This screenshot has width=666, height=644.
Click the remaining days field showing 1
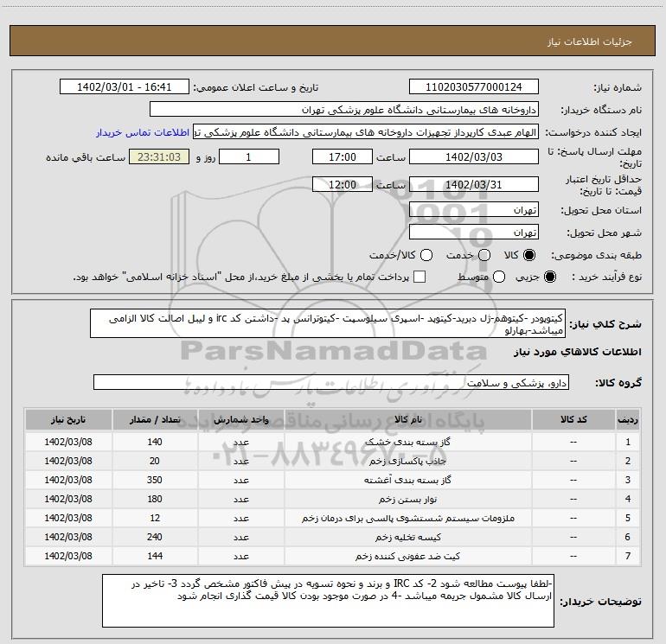pos(249,157)
